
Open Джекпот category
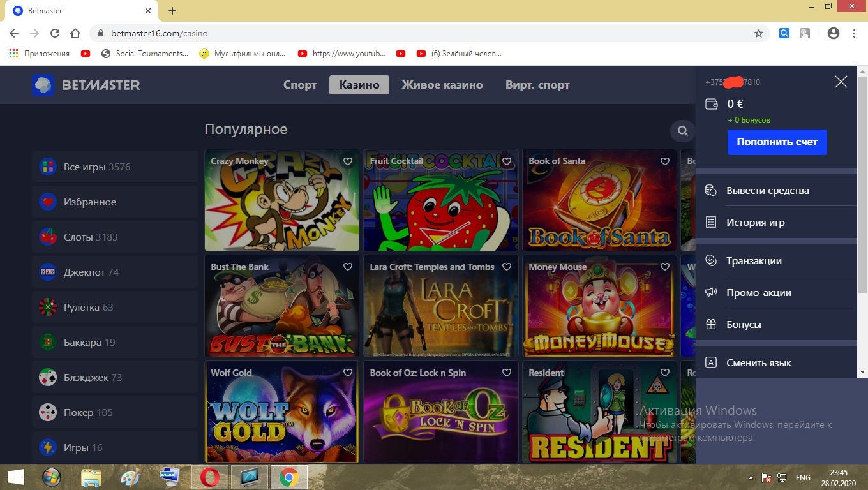pos(115,272)
